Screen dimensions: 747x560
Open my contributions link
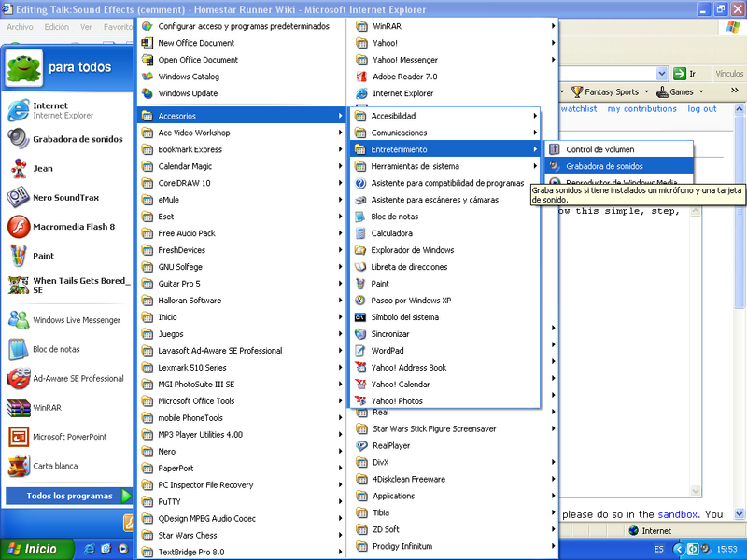coord(641,108)
